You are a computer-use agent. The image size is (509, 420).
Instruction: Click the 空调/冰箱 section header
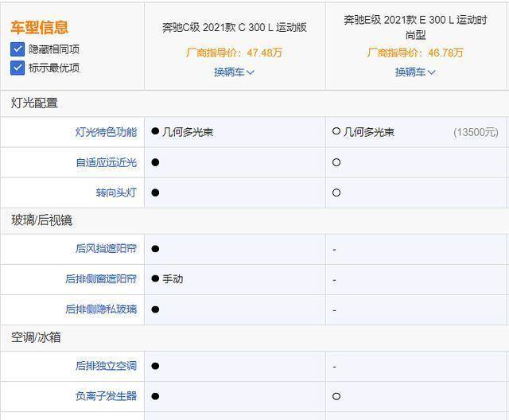tap(36, 337)
